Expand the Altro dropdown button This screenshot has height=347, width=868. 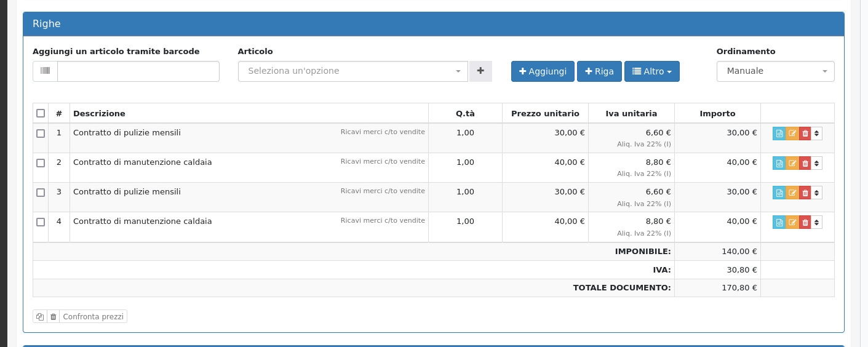[x=651, y=71]
